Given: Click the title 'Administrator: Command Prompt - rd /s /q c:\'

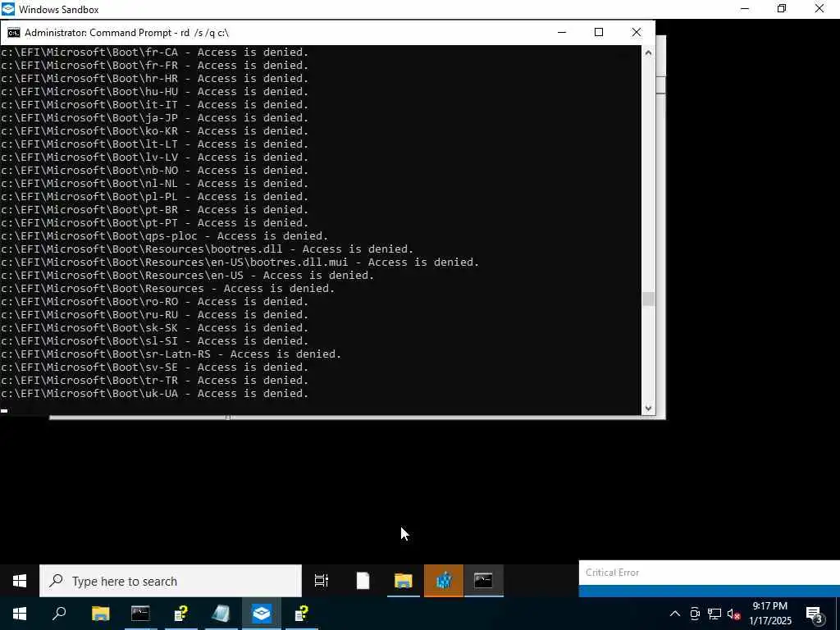Looking at the screenshot, I should click(x=127, y=33).
